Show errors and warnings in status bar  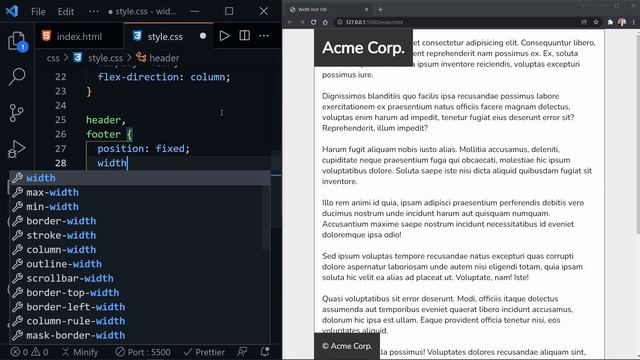(29, 352)
